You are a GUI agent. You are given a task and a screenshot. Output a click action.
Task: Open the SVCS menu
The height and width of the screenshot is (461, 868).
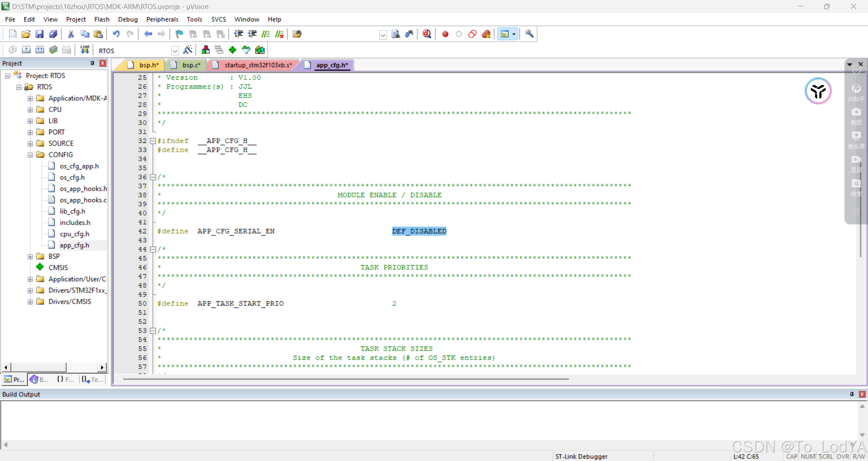218,19
